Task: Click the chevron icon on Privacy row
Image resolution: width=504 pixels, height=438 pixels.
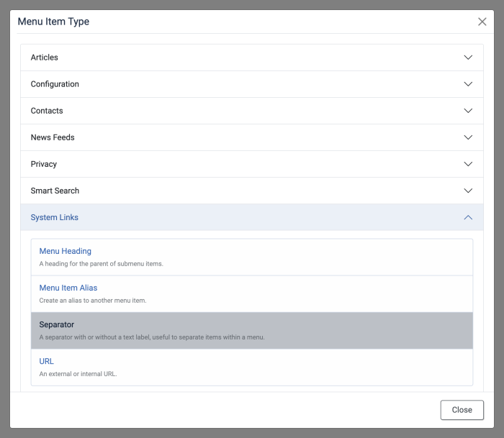Action: pyautogui.click(x=468, y=164)
